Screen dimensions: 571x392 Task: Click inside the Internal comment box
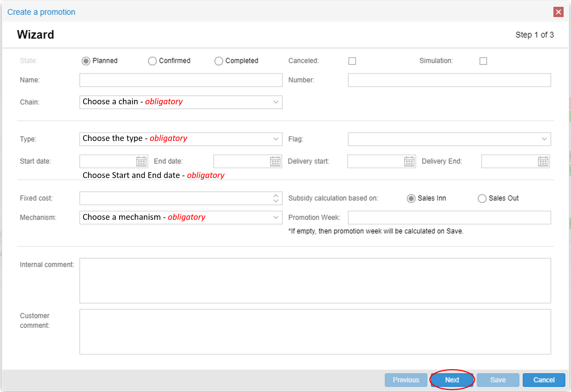point(315,280)
